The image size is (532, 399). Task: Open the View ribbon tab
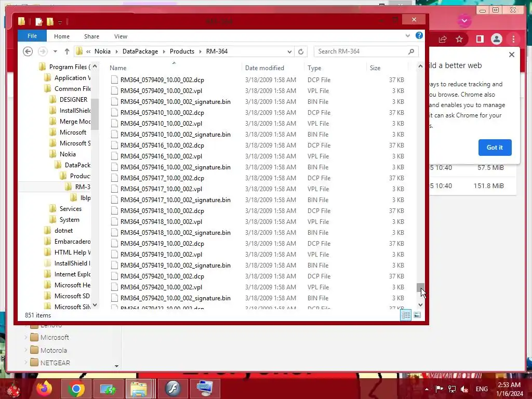coord(121,36)
